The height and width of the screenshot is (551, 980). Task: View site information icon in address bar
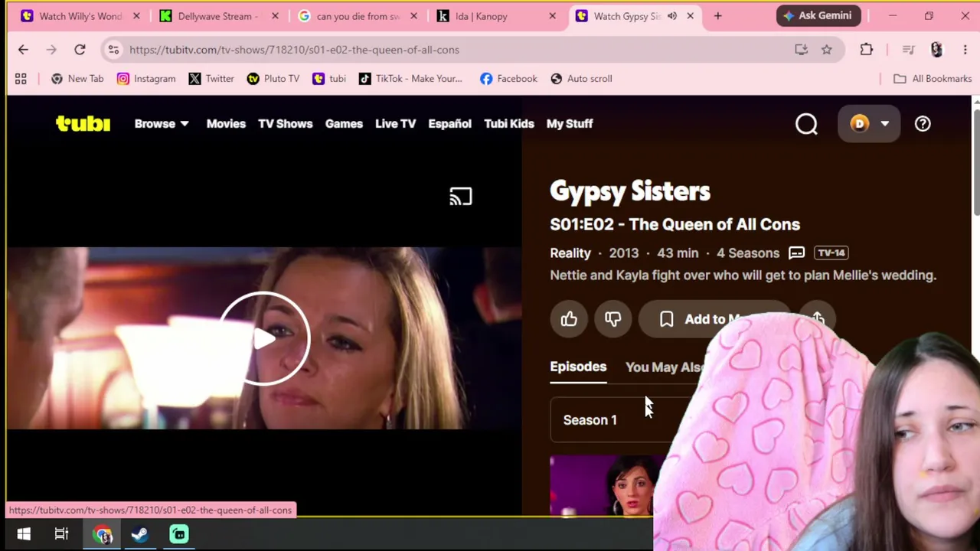point(113,50)
